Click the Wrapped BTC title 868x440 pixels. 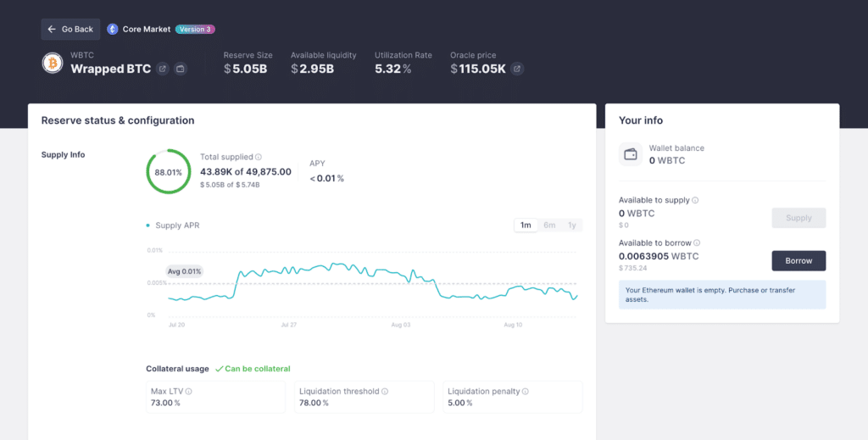click(x=111, y=69)
